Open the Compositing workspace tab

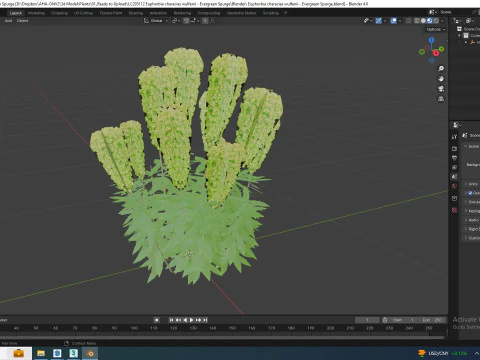click(x=209, y=13)
